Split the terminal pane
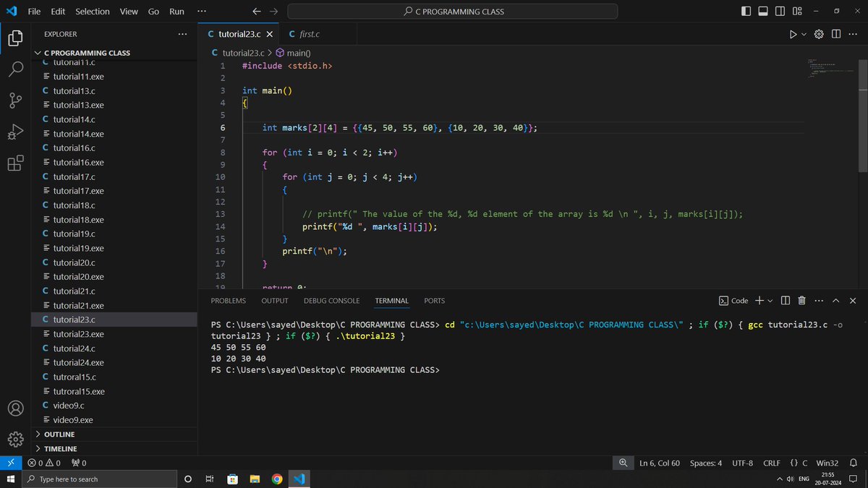The width and height of the screenshot is (868, 488). 786,301
